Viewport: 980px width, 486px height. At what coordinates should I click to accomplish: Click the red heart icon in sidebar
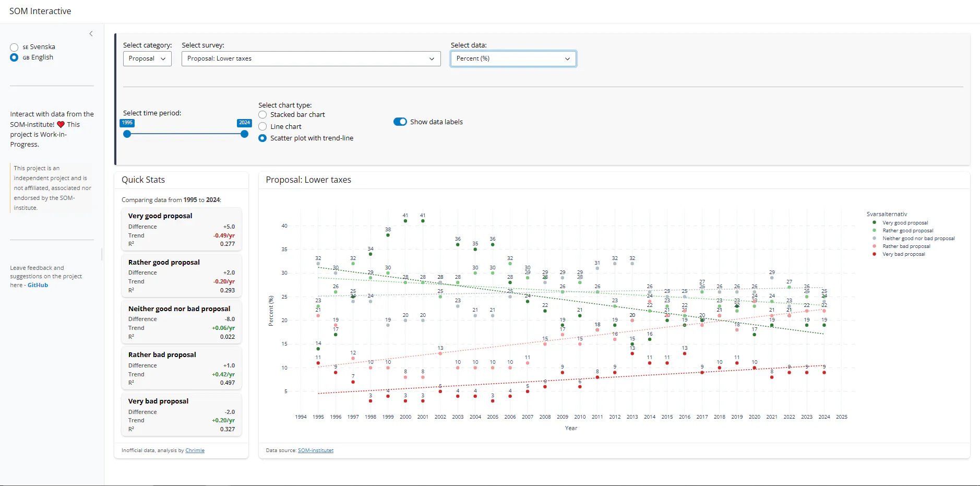61,124
